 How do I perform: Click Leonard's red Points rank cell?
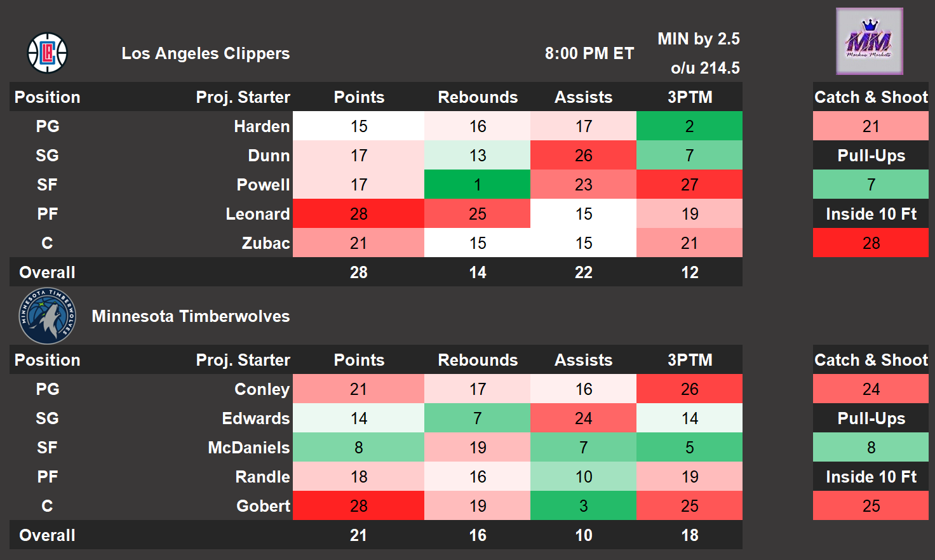(358, 214)
